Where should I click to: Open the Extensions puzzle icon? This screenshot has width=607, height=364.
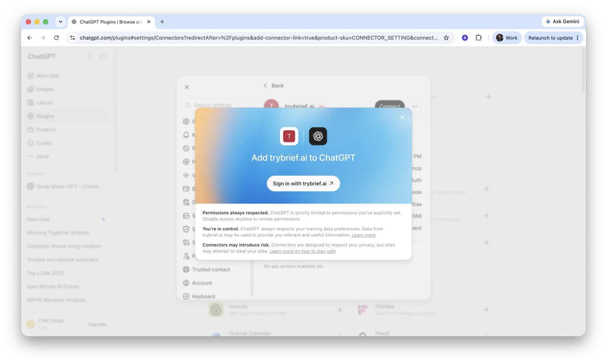(x=479, y=38)
